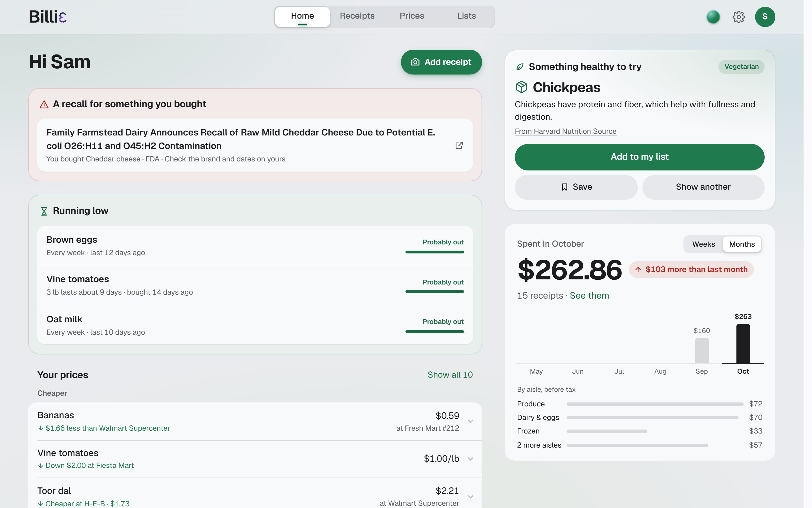The height and width of the screenshot is (508, 812).
Task: Open the S profile avatar
Action: pos(765,17)
